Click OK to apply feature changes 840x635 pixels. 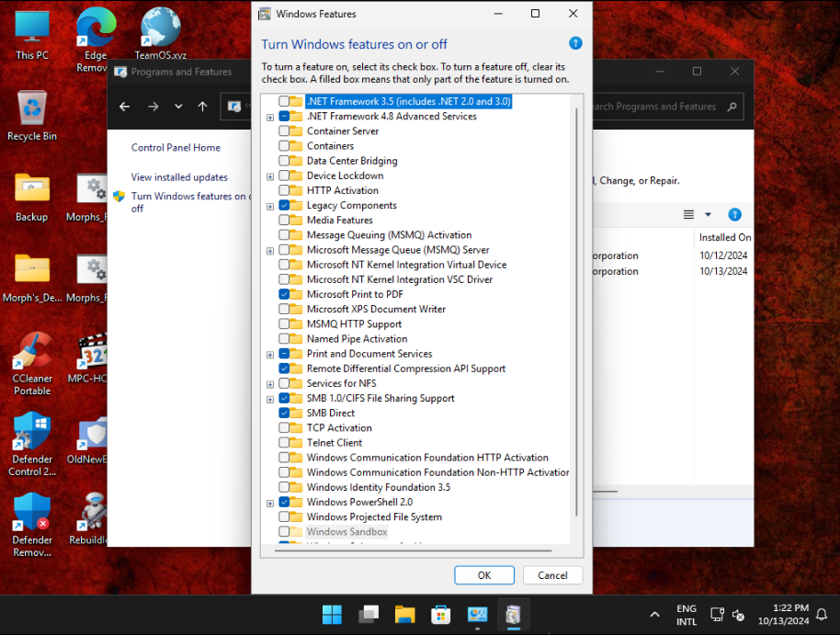point(484,575)
